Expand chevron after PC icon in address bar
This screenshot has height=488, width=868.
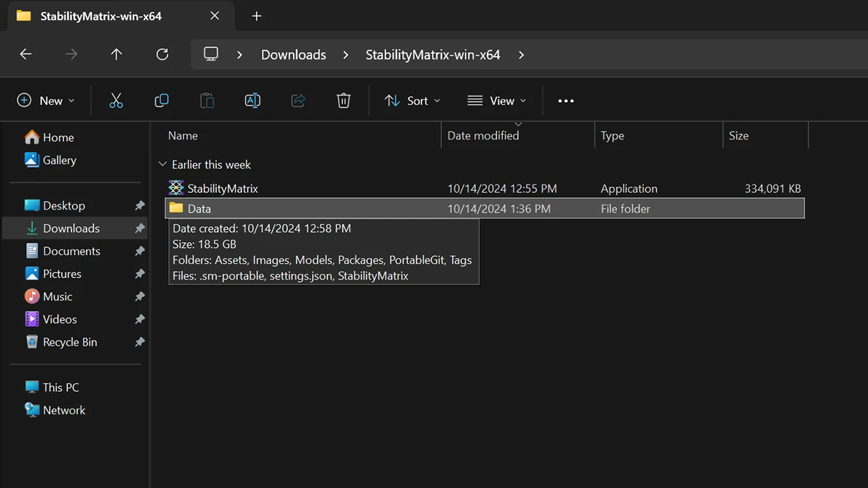239,54
